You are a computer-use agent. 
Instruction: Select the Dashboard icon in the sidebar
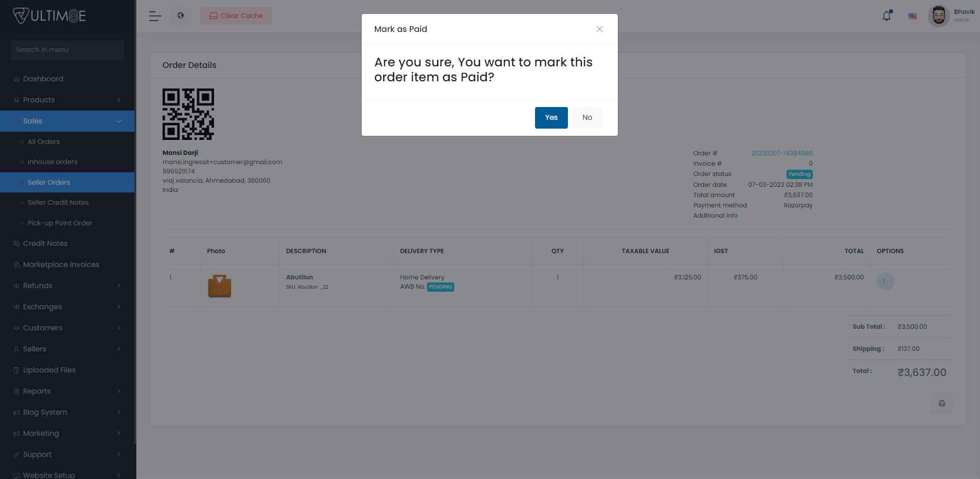pos(16,78)
